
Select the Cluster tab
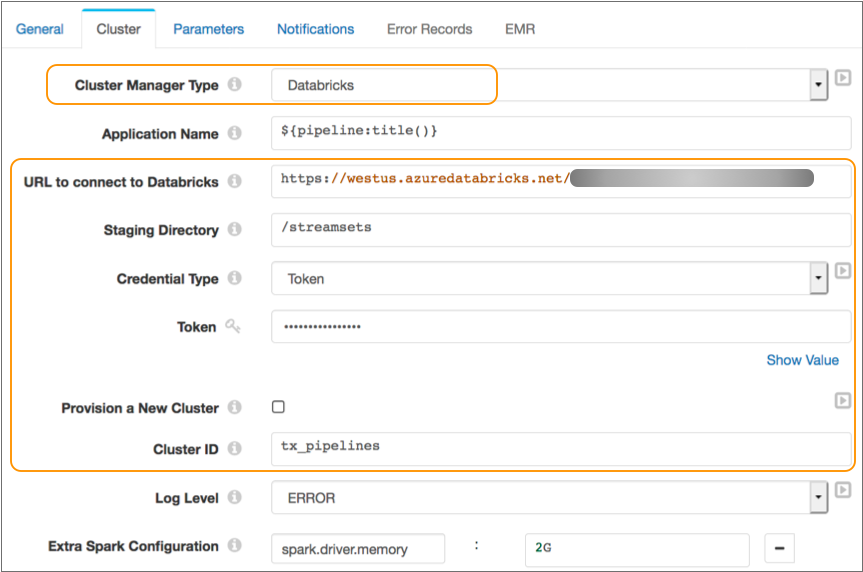point(118,29)
